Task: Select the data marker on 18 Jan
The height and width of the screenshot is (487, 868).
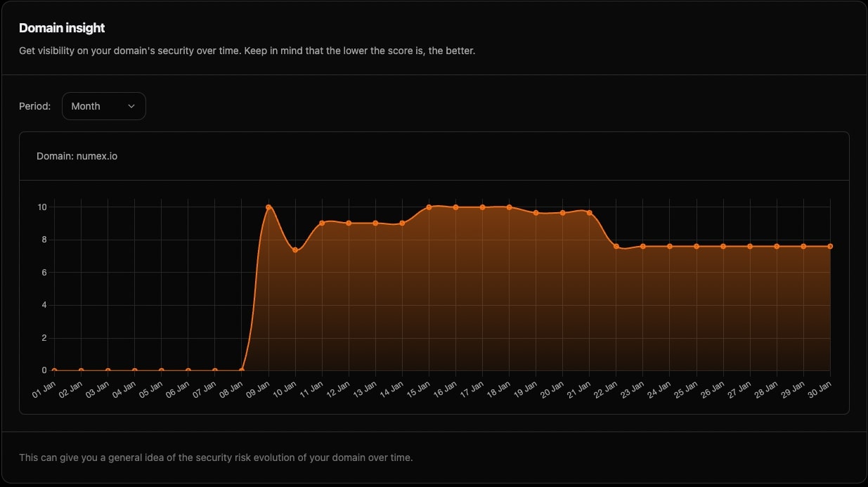Action: [508, 207]
